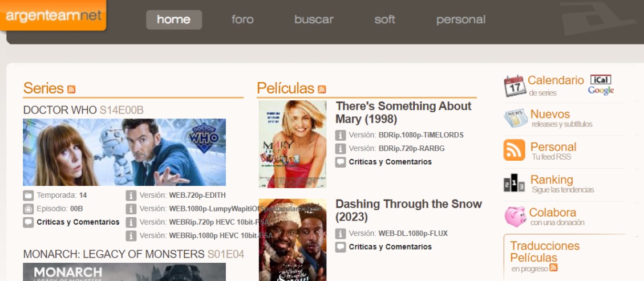The image size is (644, 281).
Task: Open There's Something About Mary (1998)
Action: 403,112
